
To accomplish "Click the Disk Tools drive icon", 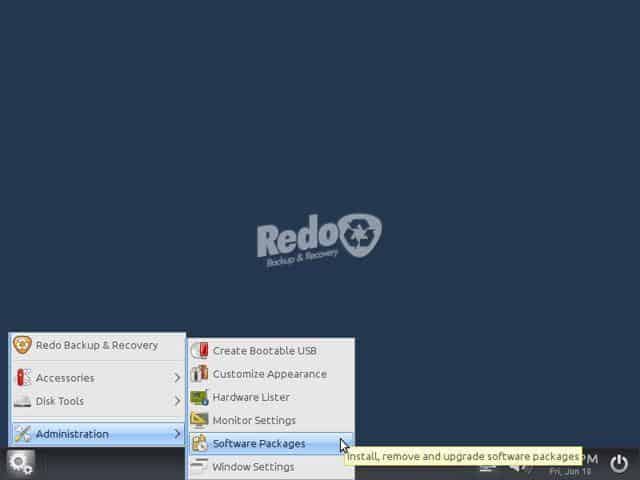I will point(22,401).
